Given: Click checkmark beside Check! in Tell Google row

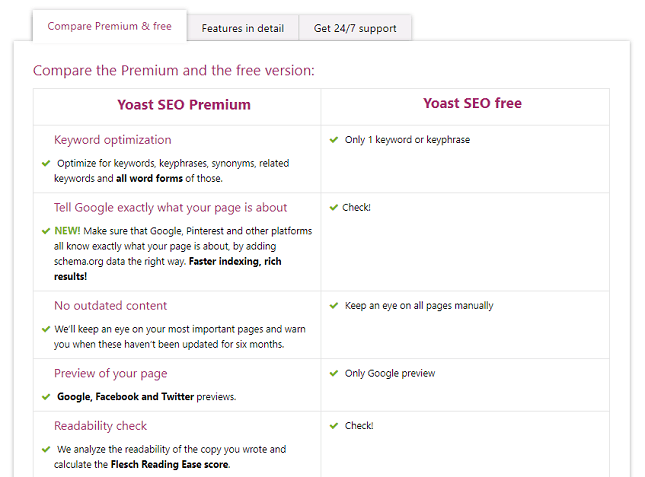Looking at the screenshot, I should pos(334,208).
